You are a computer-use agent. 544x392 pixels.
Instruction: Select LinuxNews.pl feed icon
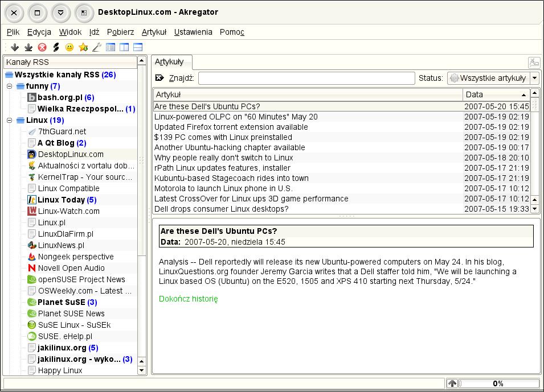(x=32, y=245)
